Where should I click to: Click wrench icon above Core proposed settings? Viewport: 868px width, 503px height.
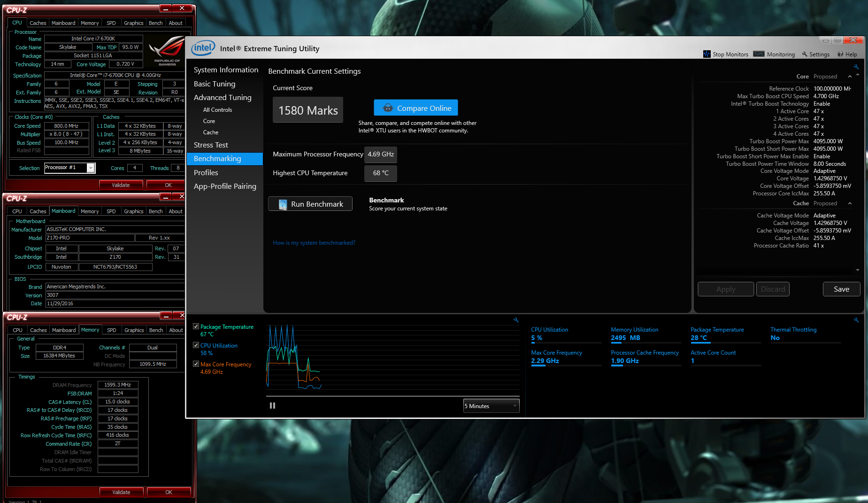(x=856, y=67)
